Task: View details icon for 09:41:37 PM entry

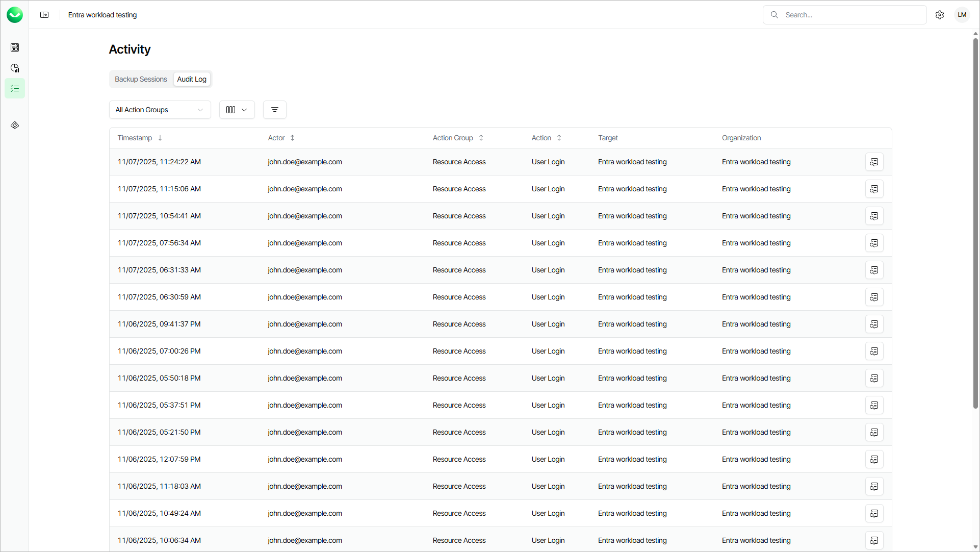Action: click(x=874, y=324)
